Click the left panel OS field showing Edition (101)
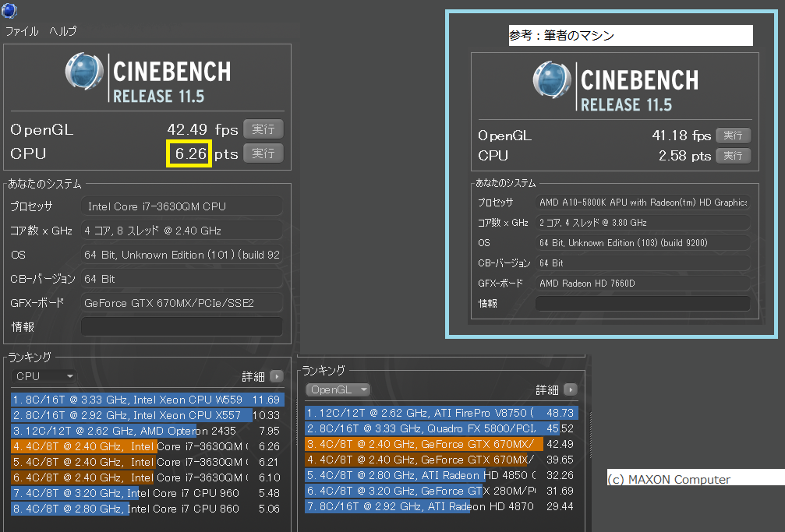The height and width of the screenshot is (532, 785). tap(182, 254)
